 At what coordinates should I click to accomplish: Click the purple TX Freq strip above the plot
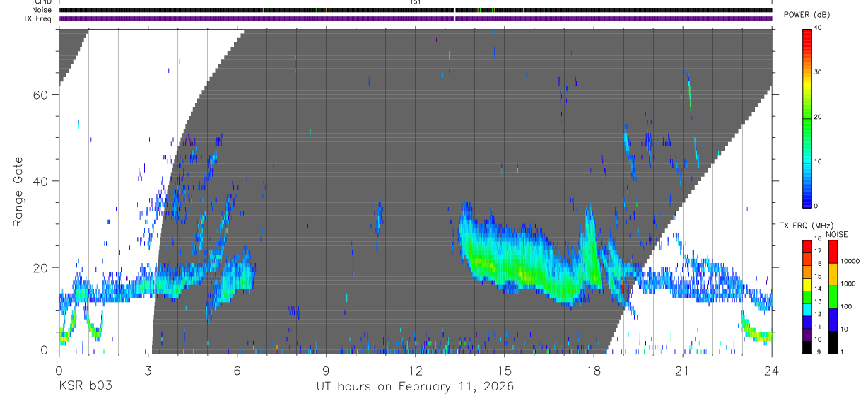click(416, 18)
